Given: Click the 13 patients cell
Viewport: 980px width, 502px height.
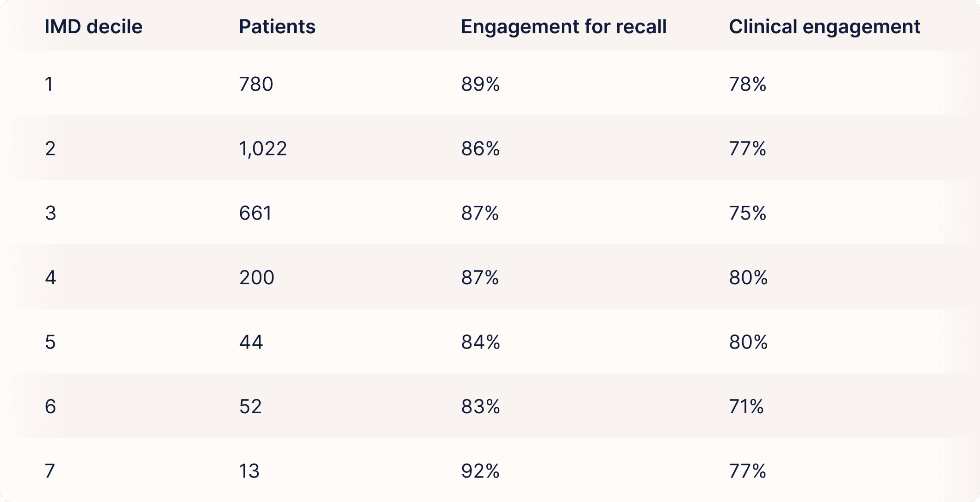Looking at the screenshot, I should (x=249, y=471).
